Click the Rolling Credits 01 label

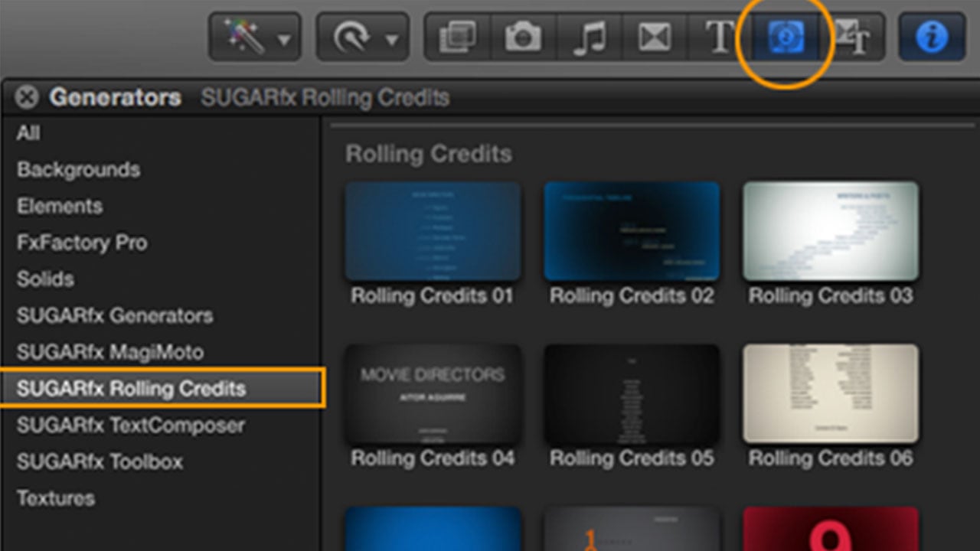coord(433,296)
